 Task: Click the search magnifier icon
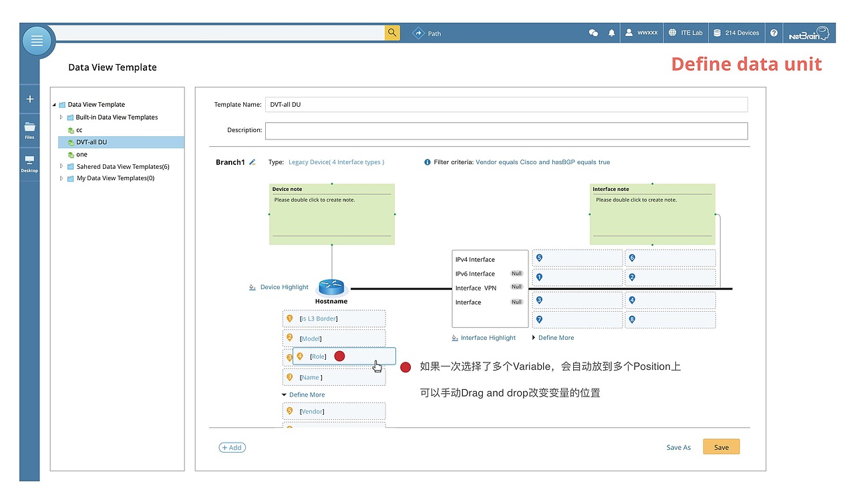coord(391,32)
